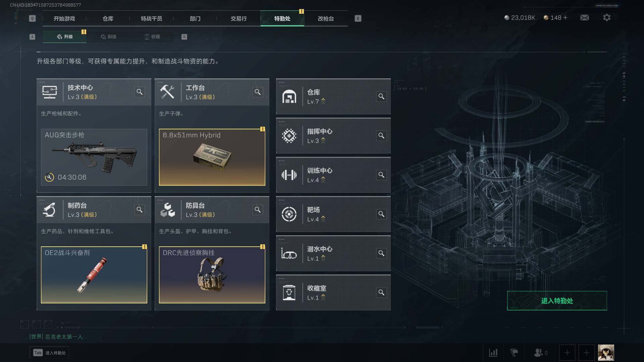Select the 制造 sub-tab

click(108, 37)
